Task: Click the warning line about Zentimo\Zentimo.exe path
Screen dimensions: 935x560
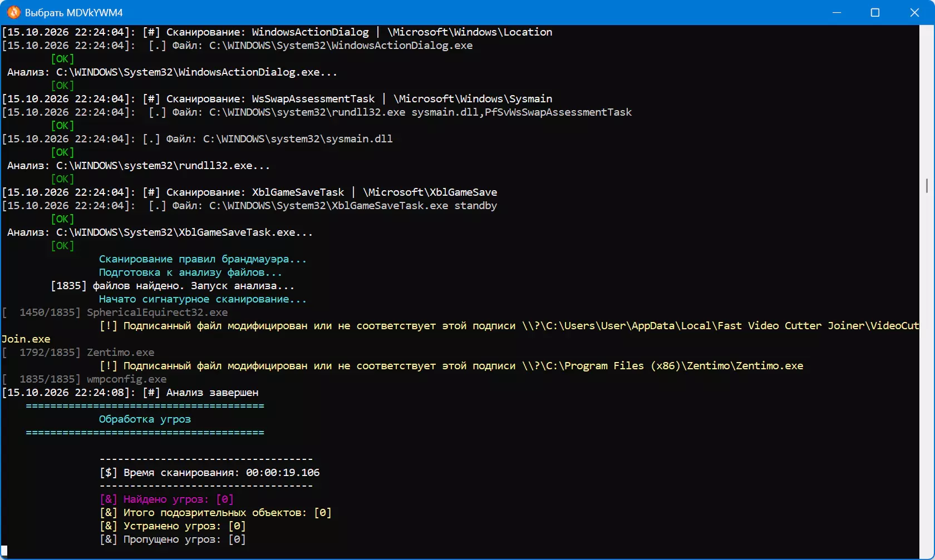Action: coord(451,366)
